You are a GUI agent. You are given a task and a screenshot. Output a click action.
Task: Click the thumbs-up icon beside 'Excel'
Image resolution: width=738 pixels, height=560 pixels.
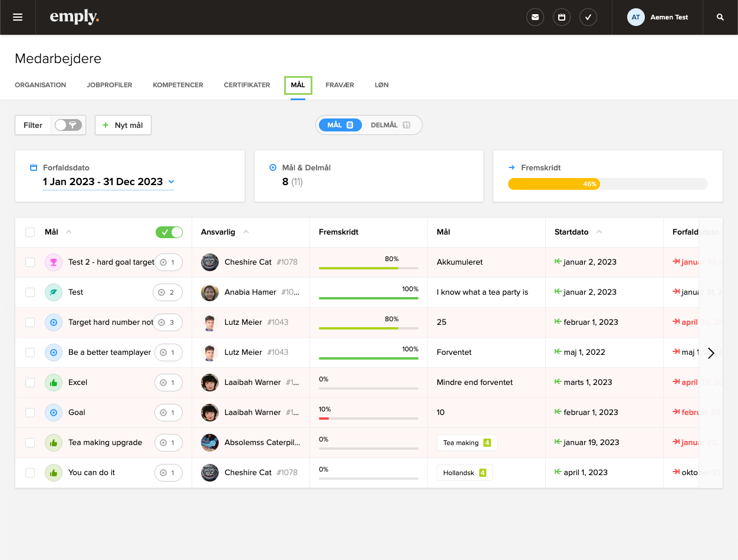pos(53,382)
